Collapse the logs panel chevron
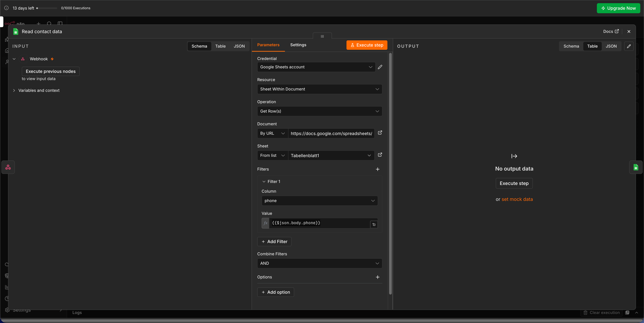This screenshot has height=323, width=644. pos(636,312)
